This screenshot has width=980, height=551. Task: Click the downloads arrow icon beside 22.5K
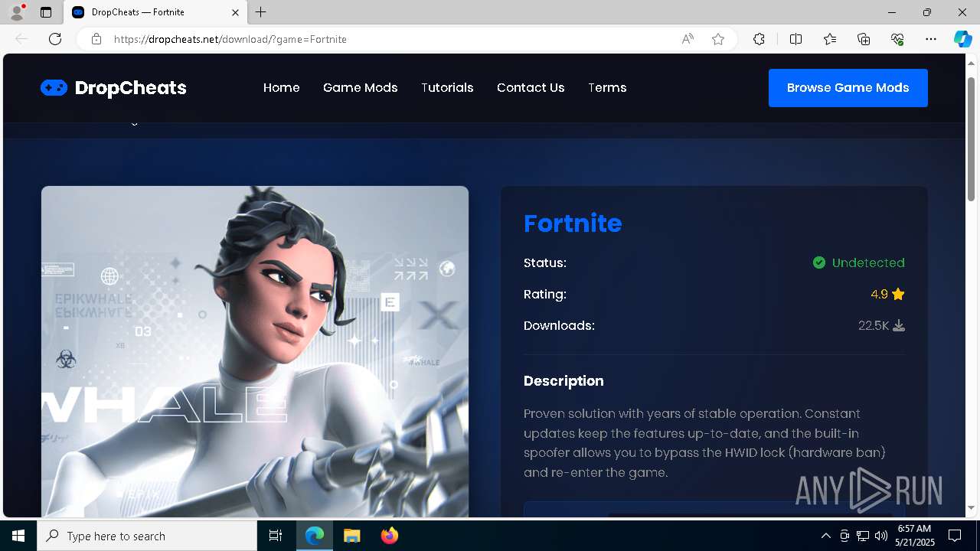click(899, 325)
